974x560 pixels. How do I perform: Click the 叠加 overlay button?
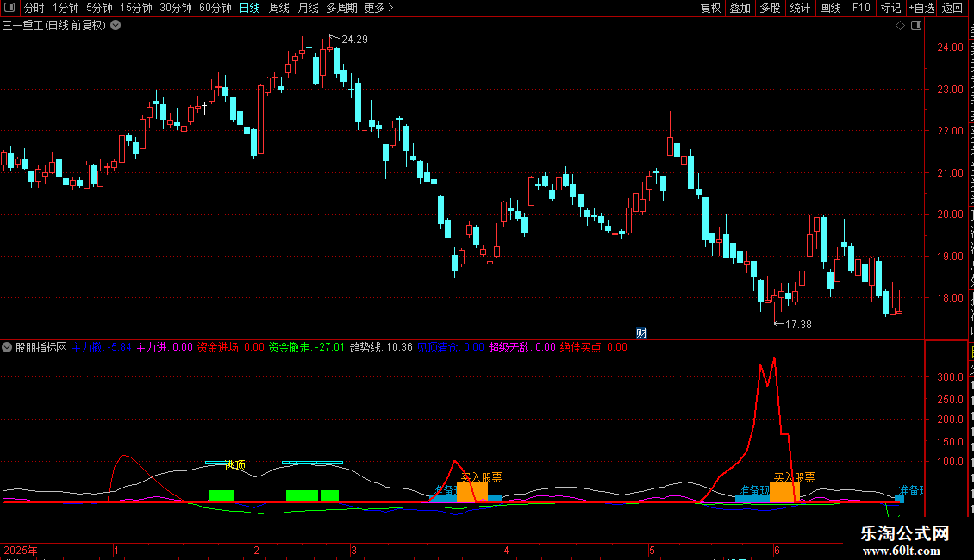[x=740, y=8]
